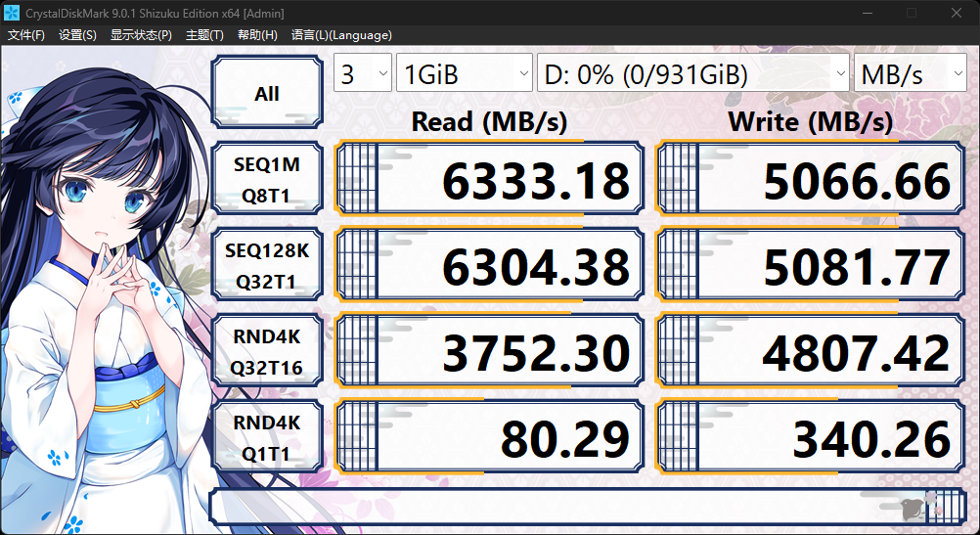The width and height of the screenshot is (980, 535).
Task: Start the RND4K Q32T16 test
Action: pyautogui.click(x=267, y=351)
